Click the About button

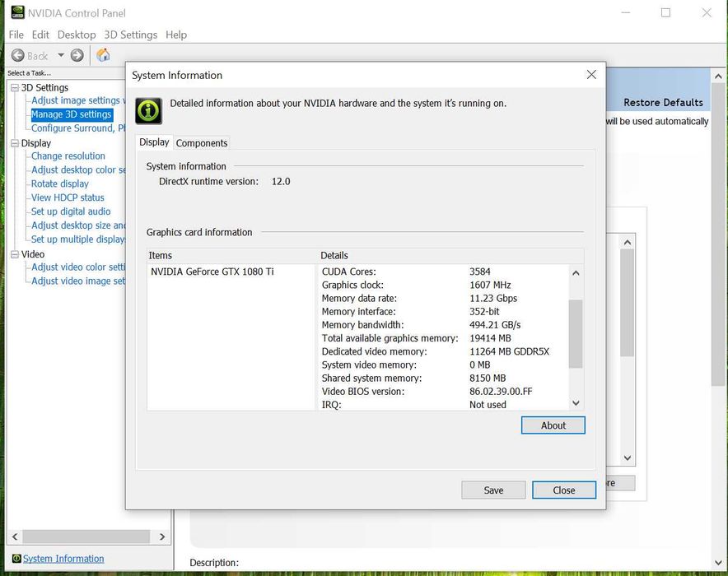(x=553, y=425)
